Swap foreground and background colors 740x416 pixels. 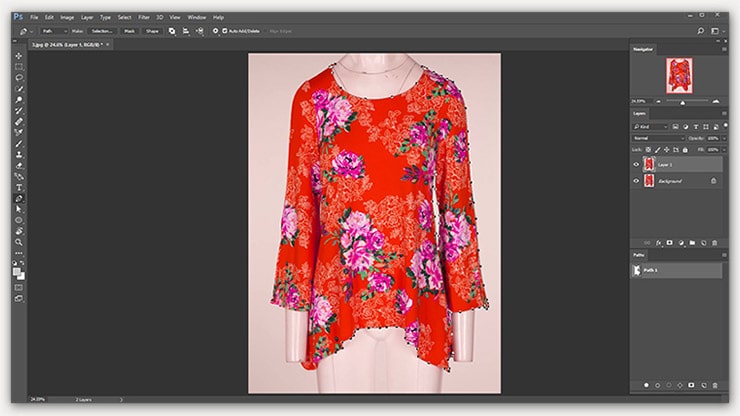[x=22, y=263]
